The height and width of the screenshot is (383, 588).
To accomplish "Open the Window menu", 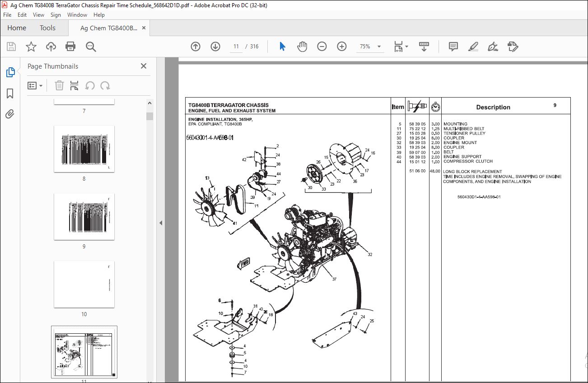I will click(77, 15).
